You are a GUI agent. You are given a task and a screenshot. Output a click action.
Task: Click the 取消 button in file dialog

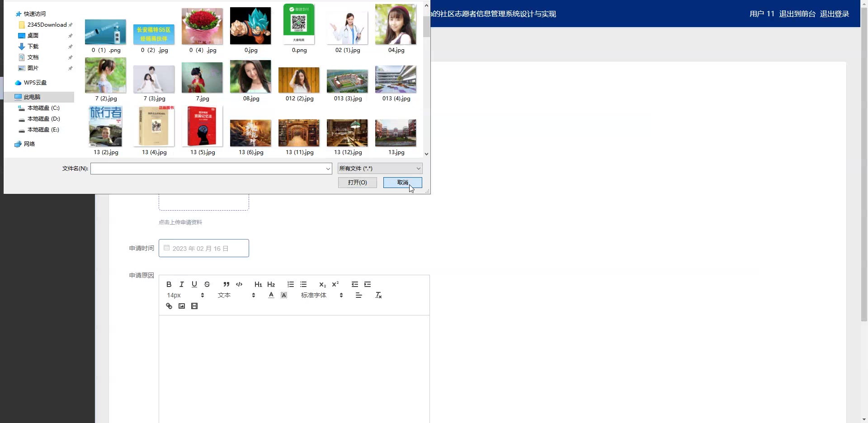pyautogui.click(x=402, y=182)
